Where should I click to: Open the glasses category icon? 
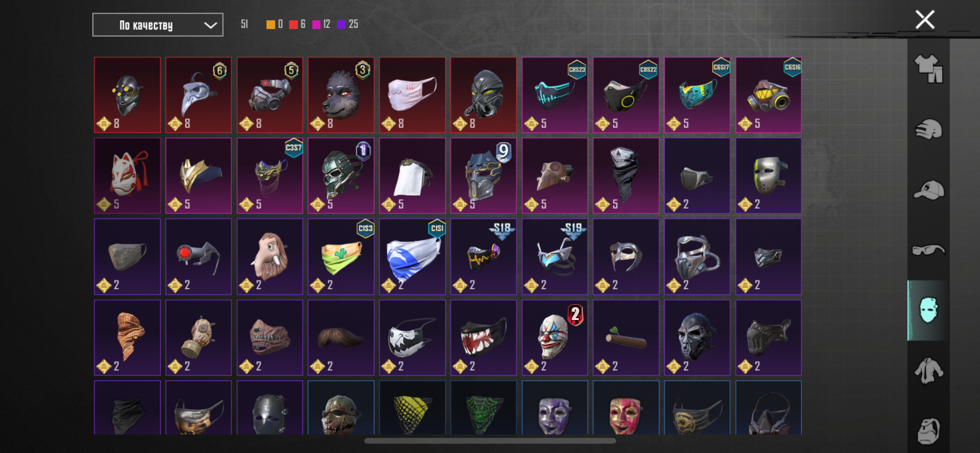coord(929,250)
